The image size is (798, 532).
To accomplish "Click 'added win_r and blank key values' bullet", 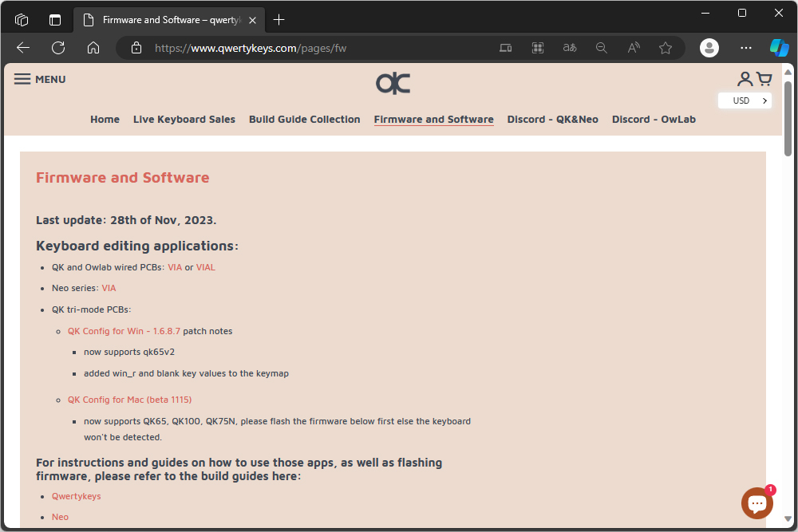I will click(186, 373).
